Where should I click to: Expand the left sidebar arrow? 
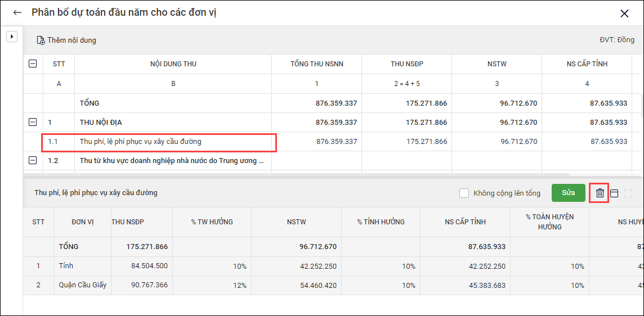click(11, 37)
